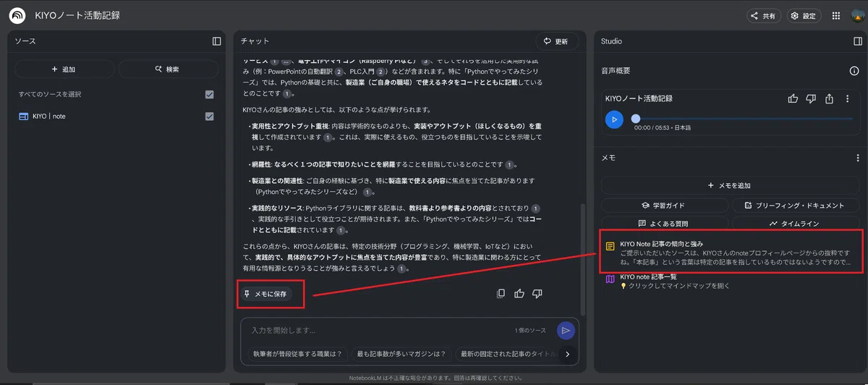
Task: Like the audio overview
Action: [793, 98]
